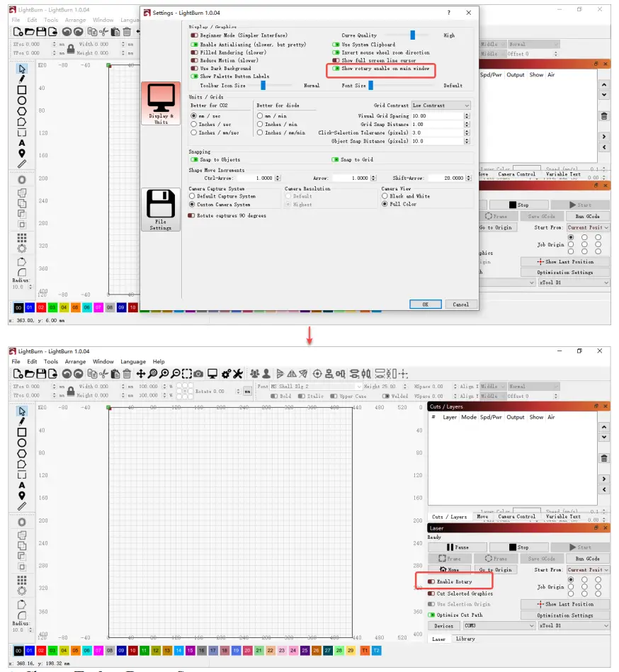This screenshot has width=619, height=672.
Task: Click Open folder icon in lower LightBurn window
Action: coord(30,374)
